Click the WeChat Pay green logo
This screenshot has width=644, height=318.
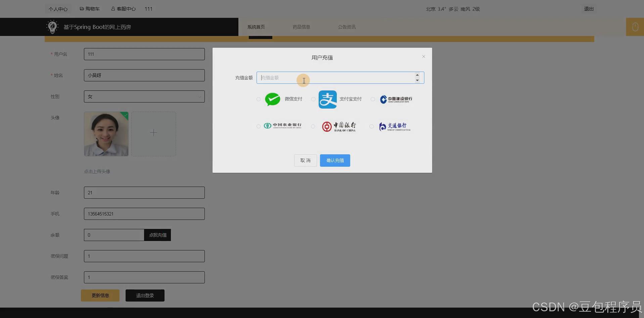click(x=272, y=99)
